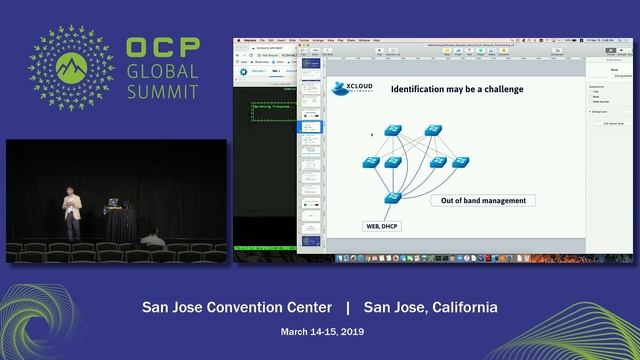Open the Keynote application menu
Image resolution: width=640 pixels, height=360 pixels.
point(250,40)
